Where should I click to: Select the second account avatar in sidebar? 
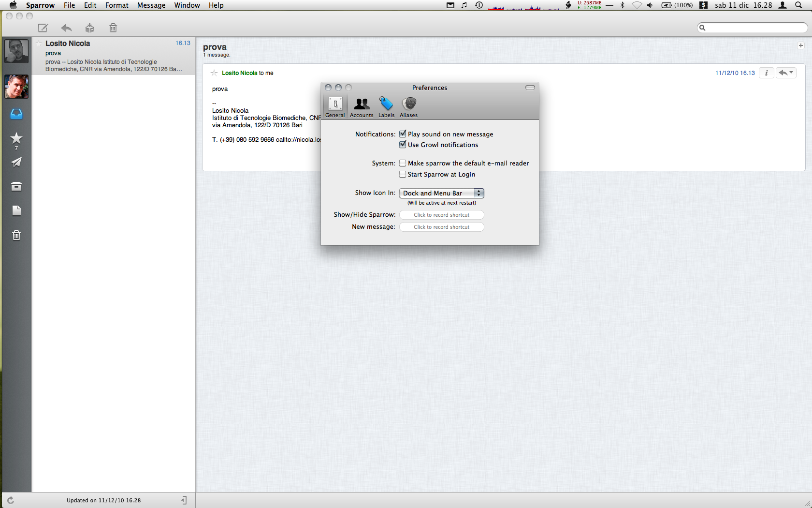[16, 87]
